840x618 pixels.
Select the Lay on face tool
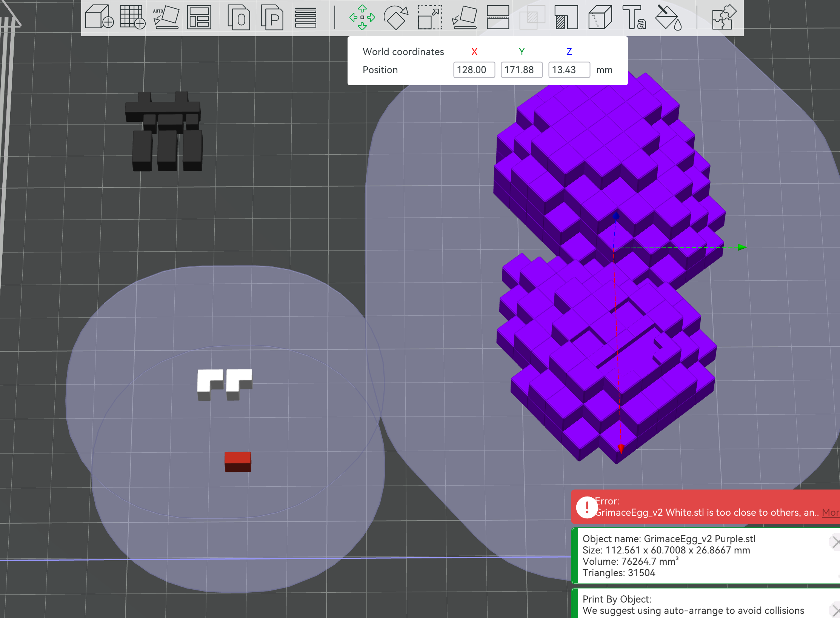pyautogui.click(x=465, y=17)
